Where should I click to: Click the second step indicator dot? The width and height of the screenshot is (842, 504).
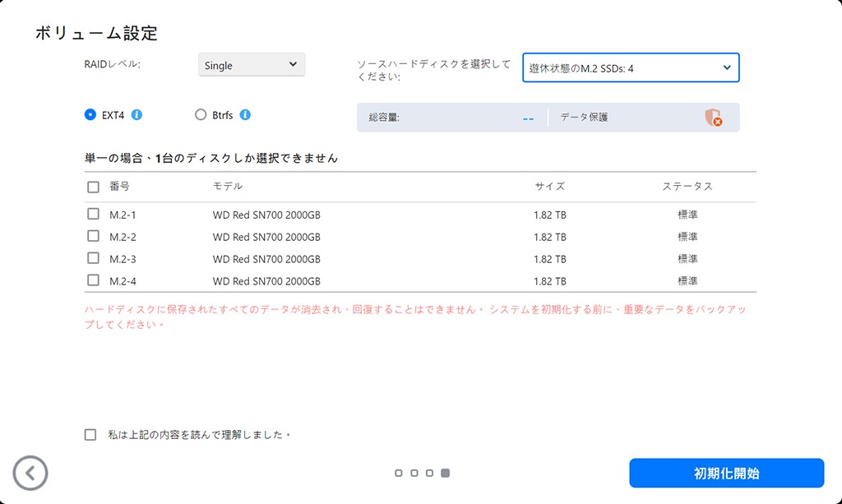[414, 474]
